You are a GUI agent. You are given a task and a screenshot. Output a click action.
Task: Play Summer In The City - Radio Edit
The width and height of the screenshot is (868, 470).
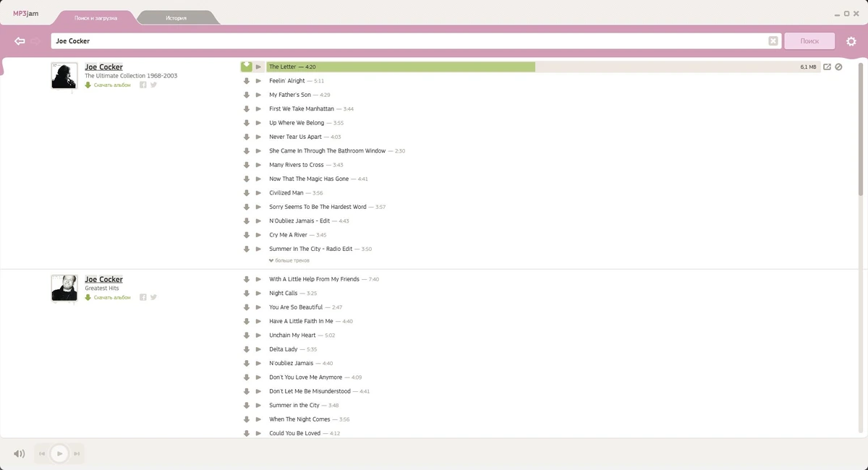pos(258,249)
